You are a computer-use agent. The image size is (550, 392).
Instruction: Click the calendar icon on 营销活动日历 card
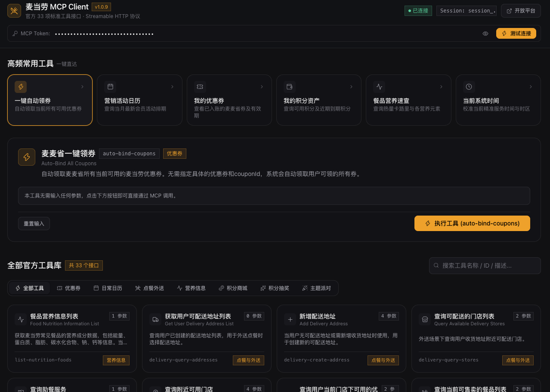110,86
